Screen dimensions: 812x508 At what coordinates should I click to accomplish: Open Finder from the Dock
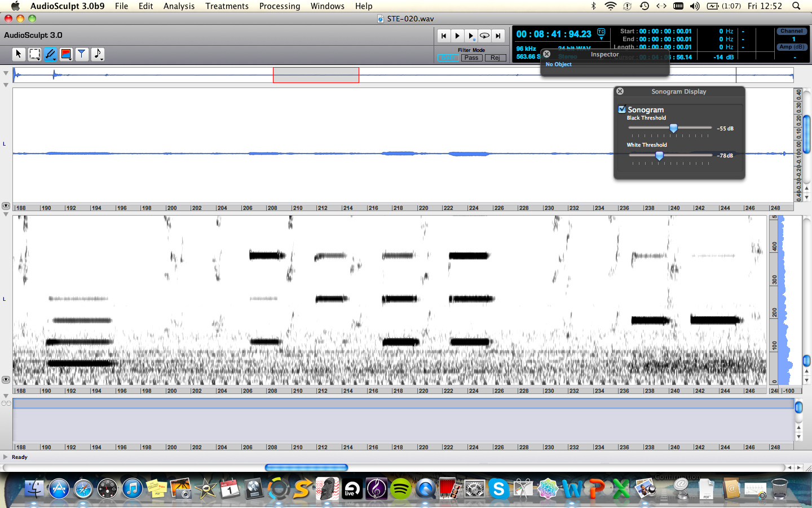pos(34,488)
